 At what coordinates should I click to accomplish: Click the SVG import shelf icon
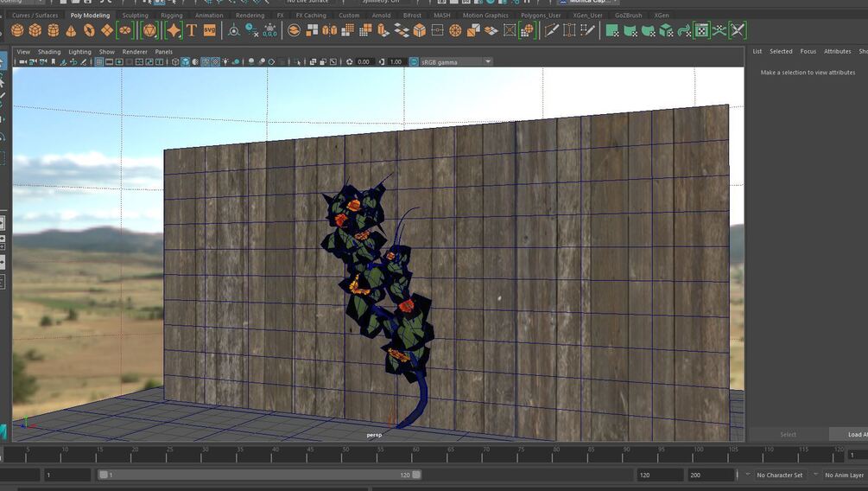coord(209,30)
